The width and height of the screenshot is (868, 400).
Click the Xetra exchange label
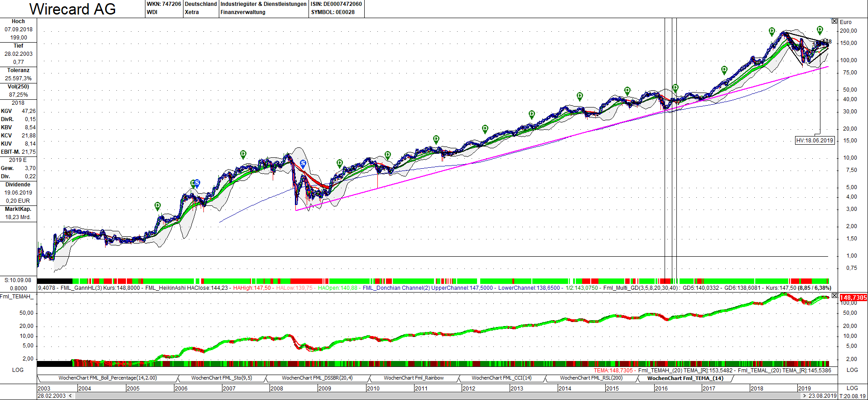(192, 12)
